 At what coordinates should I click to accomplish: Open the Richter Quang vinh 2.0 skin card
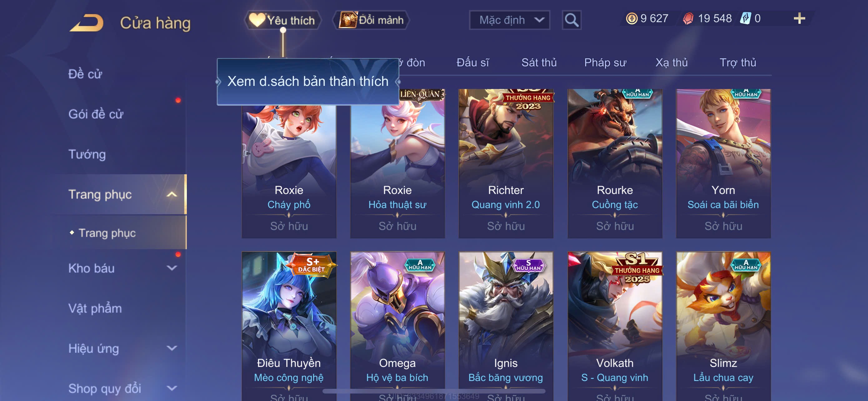[506, 163]
